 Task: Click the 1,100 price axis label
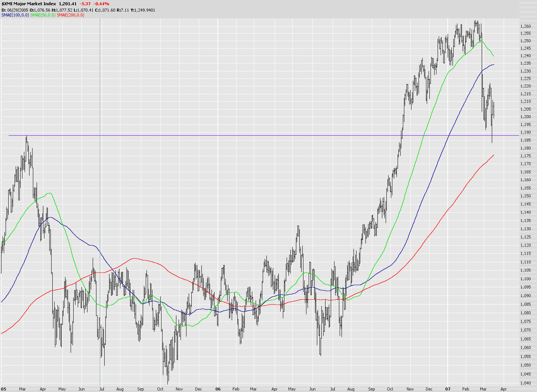(525, 279)
